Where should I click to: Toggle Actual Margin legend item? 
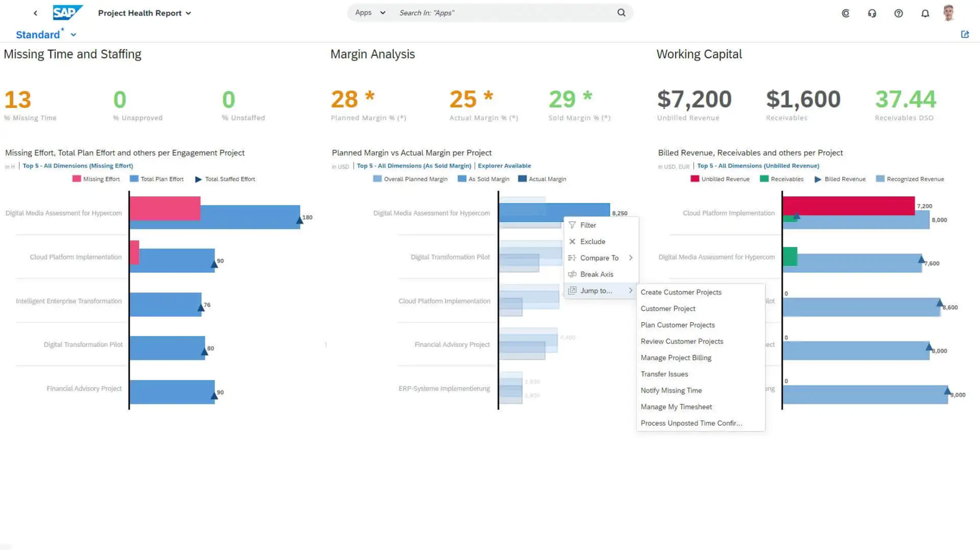542,179
